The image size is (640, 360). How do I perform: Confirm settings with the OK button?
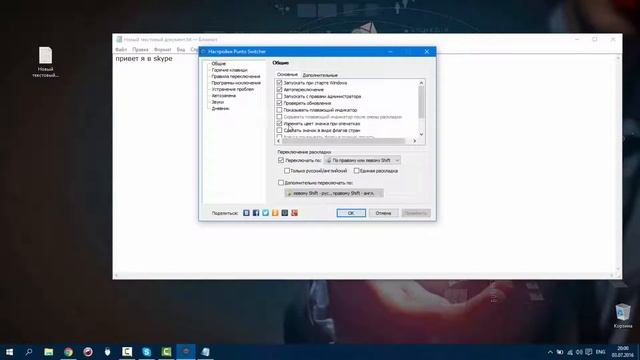351,213
